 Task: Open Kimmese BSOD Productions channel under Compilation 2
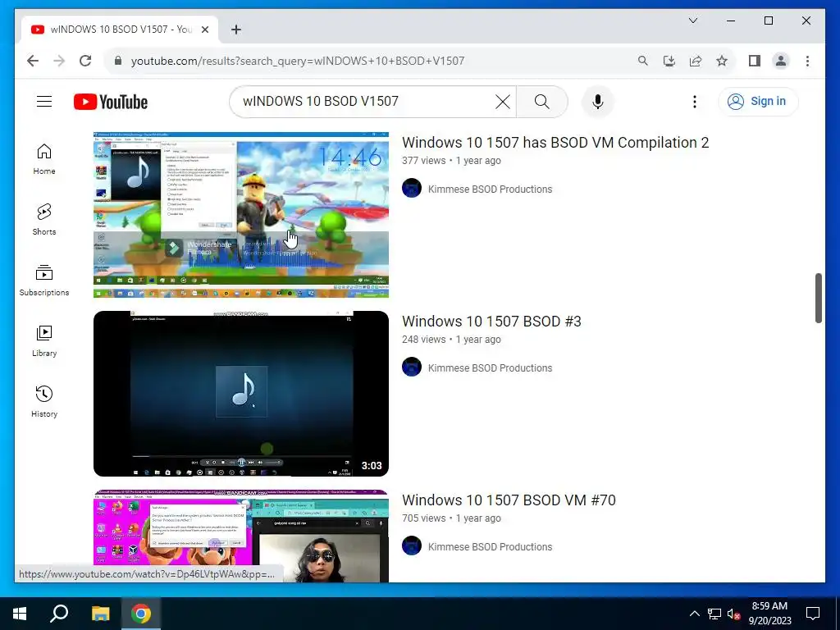click(x=490, y=189)
